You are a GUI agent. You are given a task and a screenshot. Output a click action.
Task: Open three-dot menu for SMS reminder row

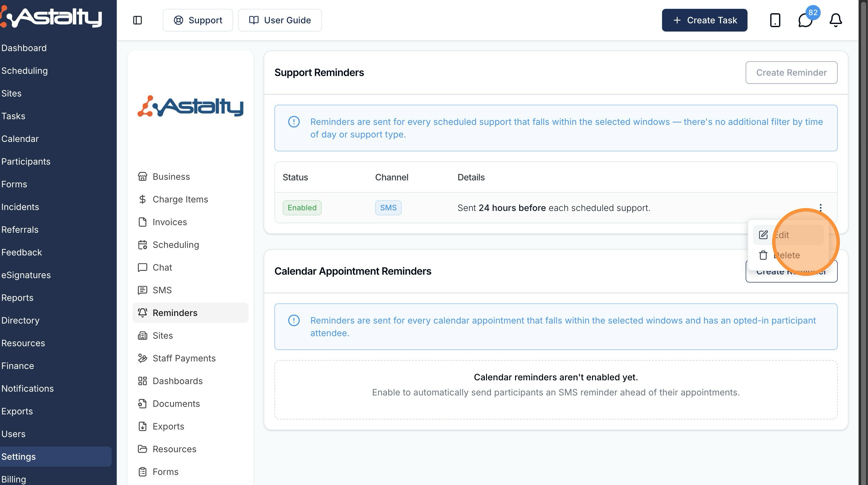pyautogui.click(x=820, y=208)
